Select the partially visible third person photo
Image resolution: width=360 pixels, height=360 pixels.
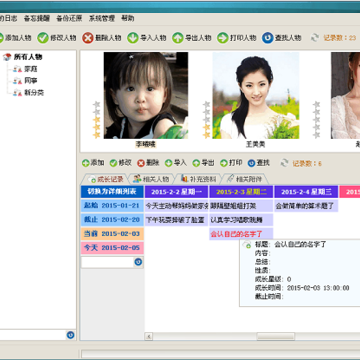345,95
